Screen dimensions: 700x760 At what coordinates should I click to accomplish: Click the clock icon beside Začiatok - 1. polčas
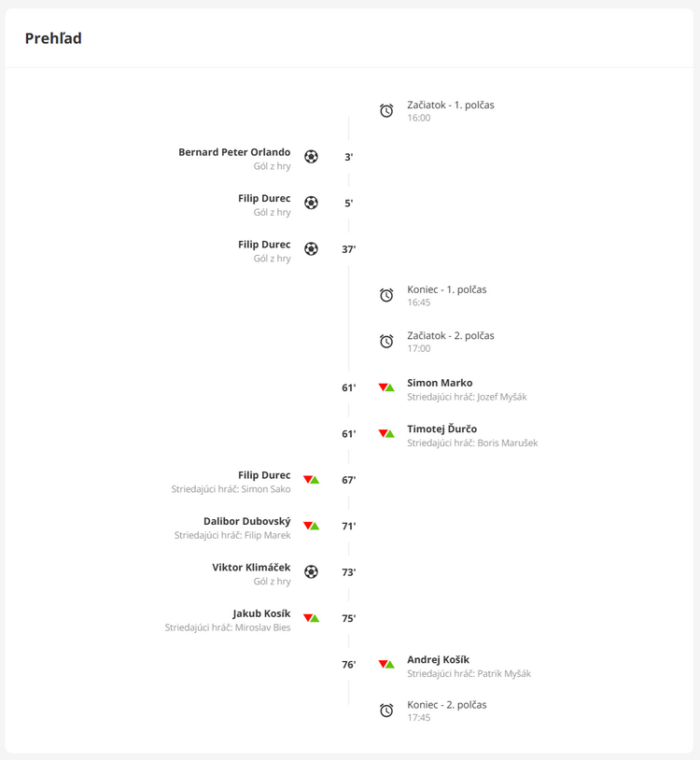[x=386, y=110]
